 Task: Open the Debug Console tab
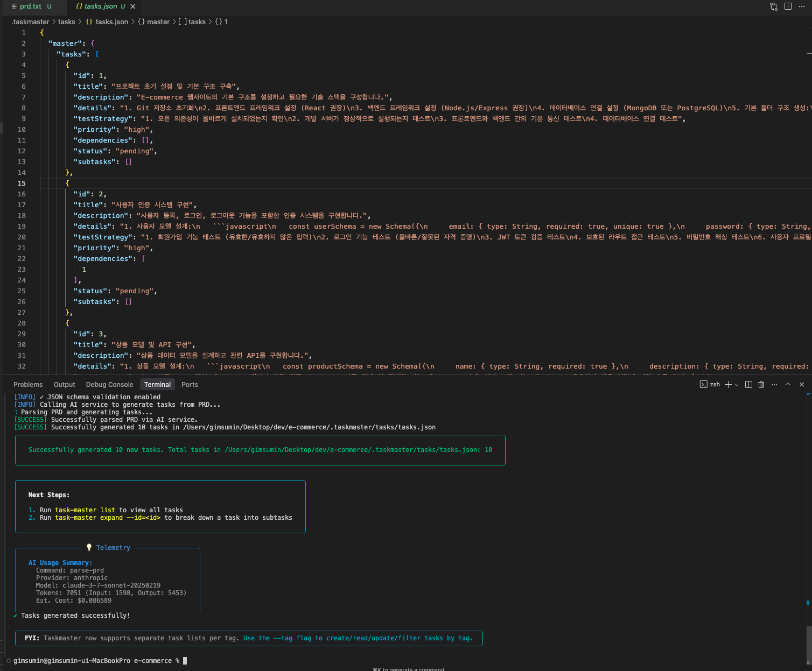click(x=109, y=384)
